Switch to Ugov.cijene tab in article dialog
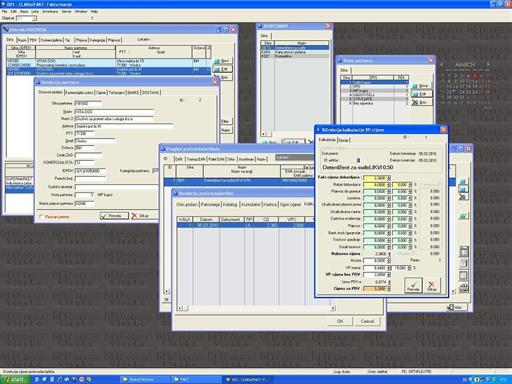 pos(291,204)
